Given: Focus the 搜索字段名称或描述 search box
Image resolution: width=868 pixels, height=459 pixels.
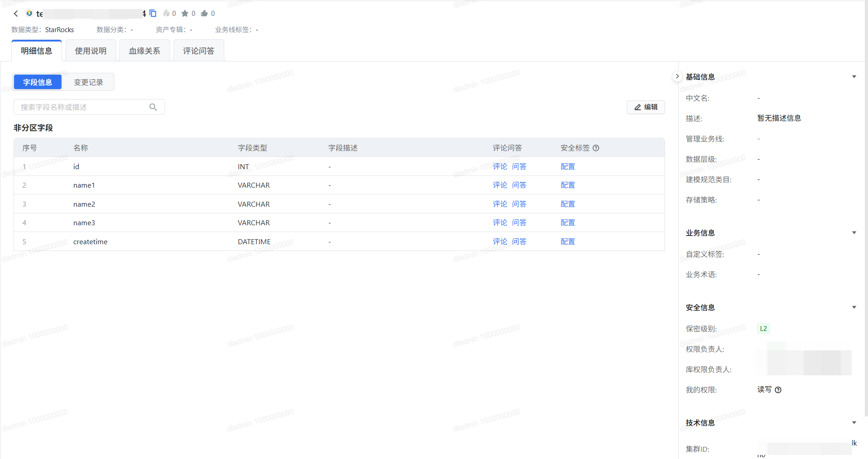Looking at the screenshot, I should (81, 107).
